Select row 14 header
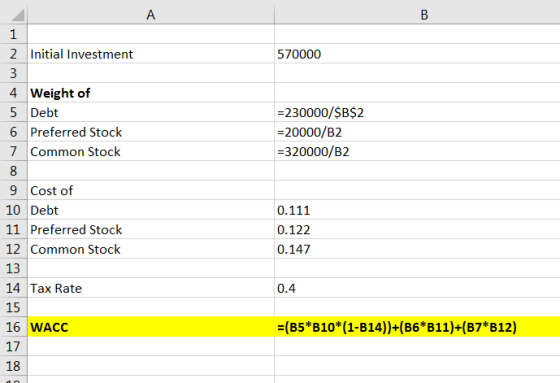The height and width of the screenshot is (383, 560). (14, 288)
